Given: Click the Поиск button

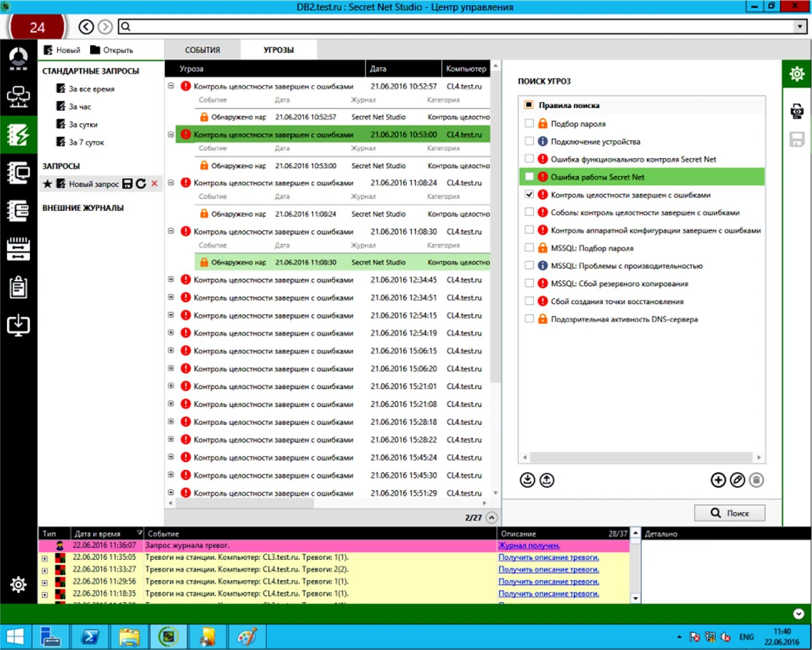Looking at the screenshot, I should point(729,513).
